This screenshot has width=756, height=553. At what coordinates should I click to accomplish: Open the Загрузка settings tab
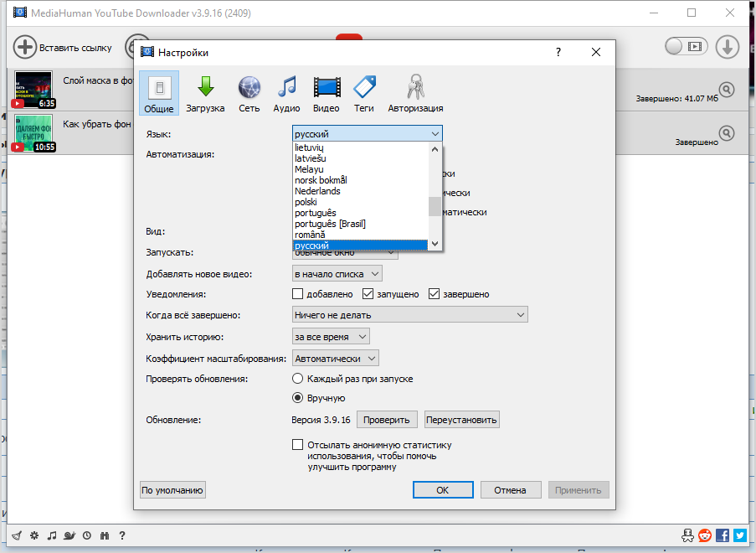coord(205,94)
